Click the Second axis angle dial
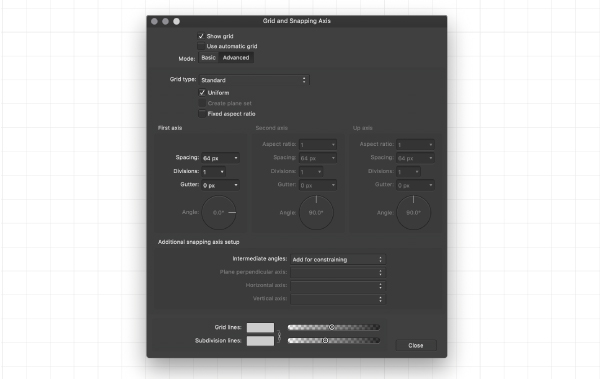This screenshot has height=379, width=600. [x=316, y=212]
